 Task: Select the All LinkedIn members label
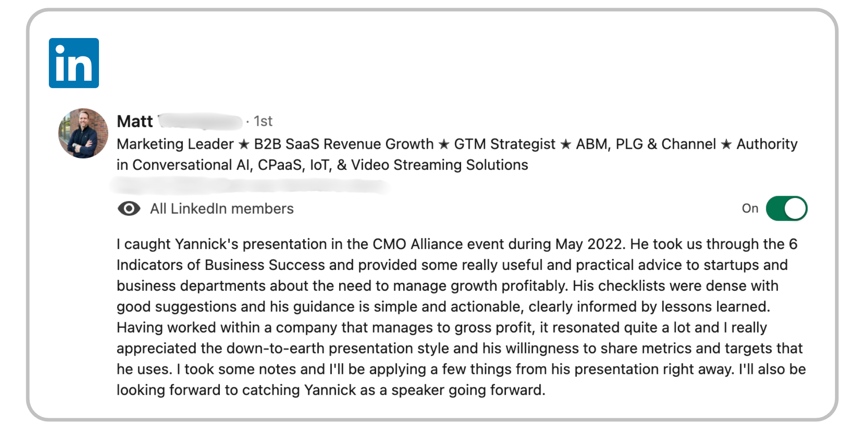pyautogui.click(x=222, y=208)
